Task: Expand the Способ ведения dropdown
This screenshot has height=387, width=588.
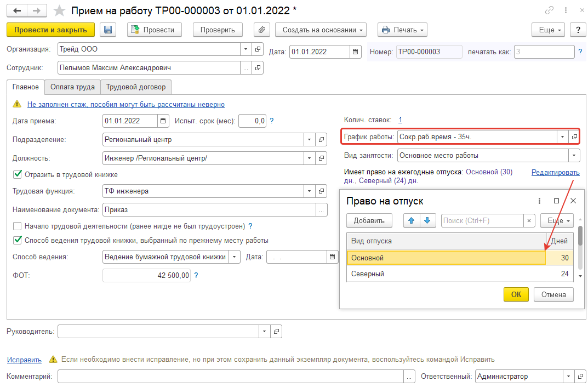Action: point(235,257)
